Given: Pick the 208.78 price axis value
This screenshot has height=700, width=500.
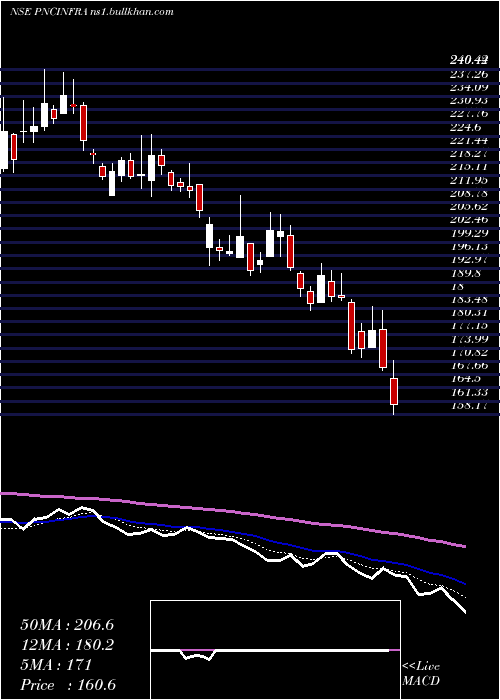Looking at the screenshot, I should coord(468,193).
